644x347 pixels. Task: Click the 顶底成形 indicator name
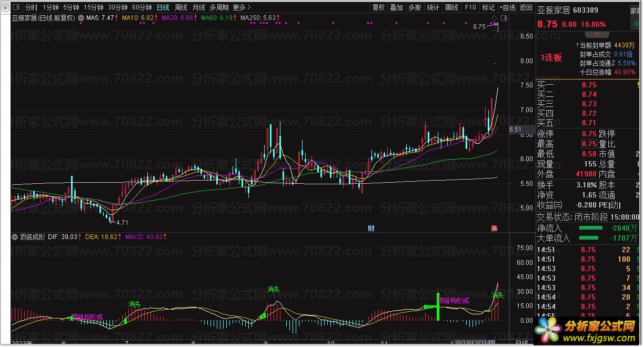[x=32, y=237]
